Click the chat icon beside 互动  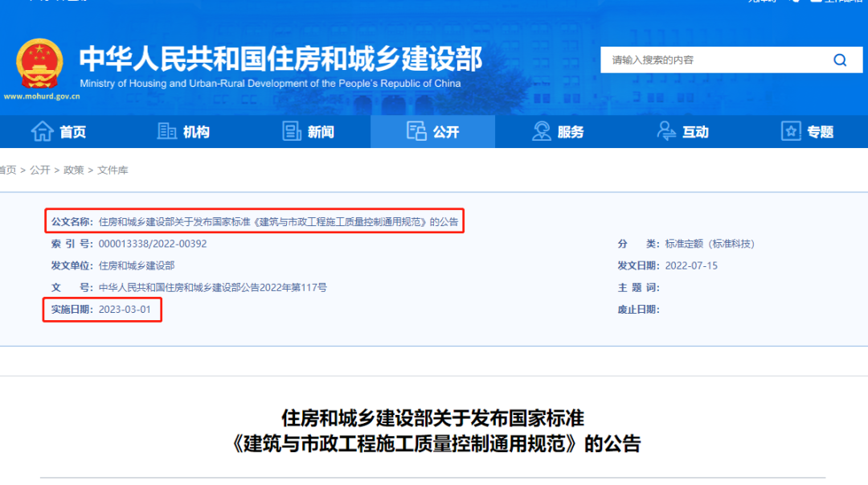tap(666, 131)
